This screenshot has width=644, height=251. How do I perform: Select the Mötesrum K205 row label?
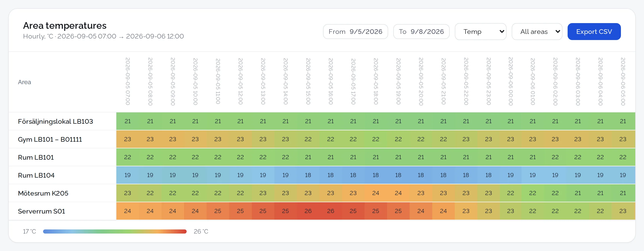(43, 193)
